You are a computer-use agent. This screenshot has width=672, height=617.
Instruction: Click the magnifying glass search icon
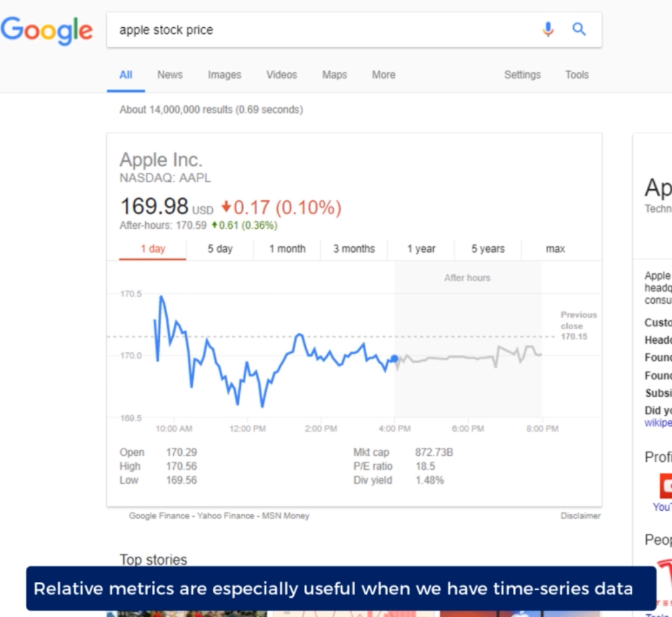pyautogui.click(x=579, y=29)
